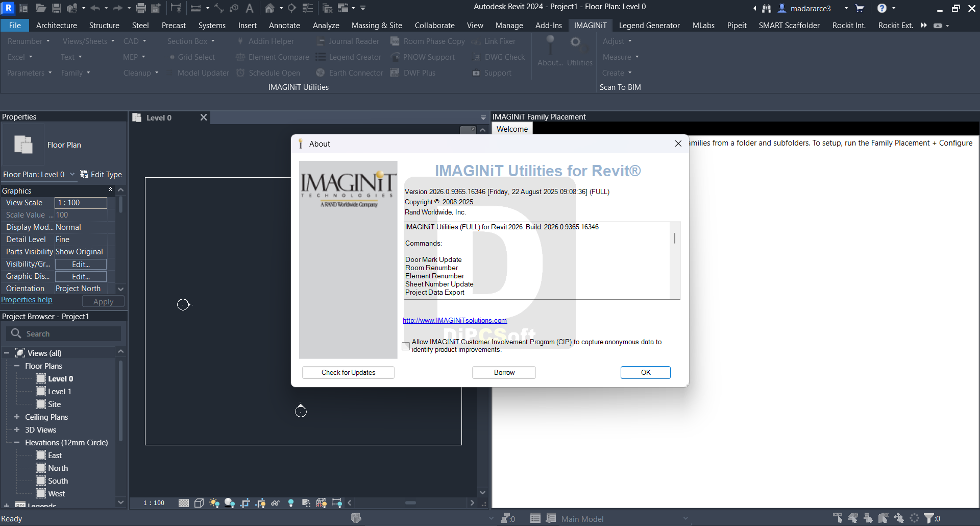
Task: Click the Selection filter funnel icon in status bar
Action: [x=929, y=518]
